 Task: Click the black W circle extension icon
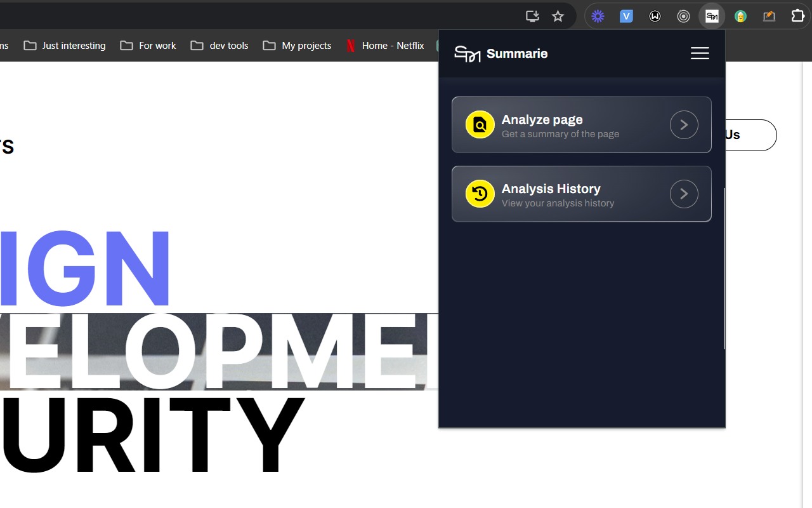point(655,17)
